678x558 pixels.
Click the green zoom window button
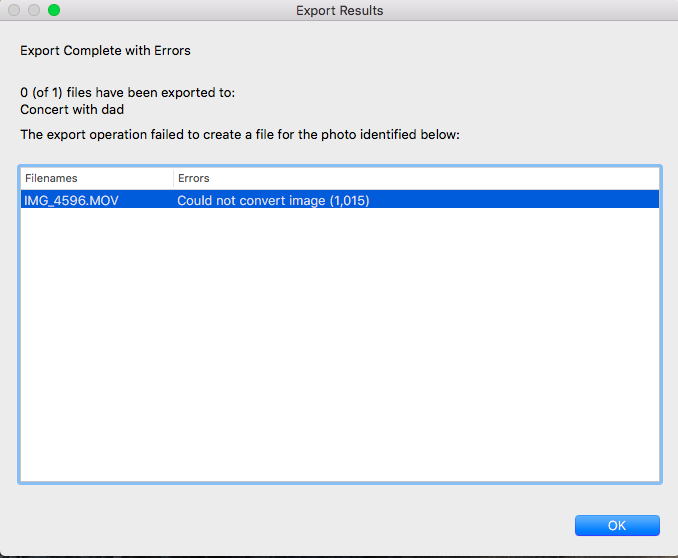[x=54, y=10]
